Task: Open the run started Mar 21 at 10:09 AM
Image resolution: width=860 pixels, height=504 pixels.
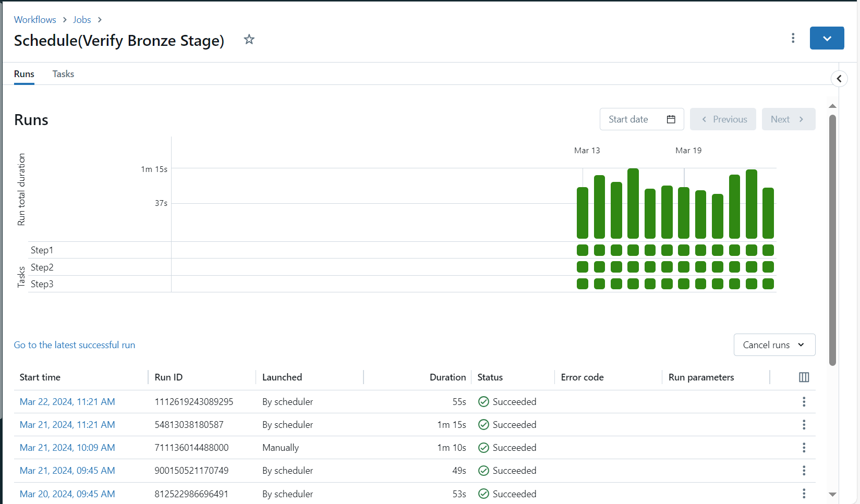Action: click(67, 448)
